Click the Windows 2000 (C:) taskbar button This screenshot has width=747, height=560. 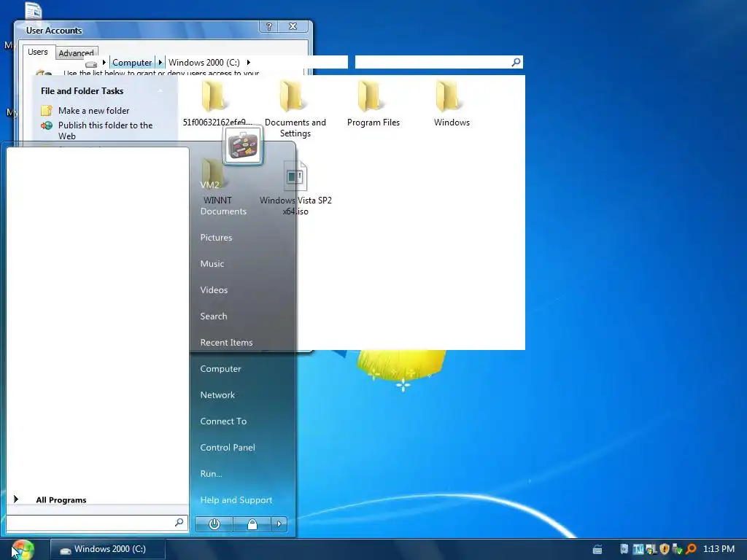[x=108, y=549]
